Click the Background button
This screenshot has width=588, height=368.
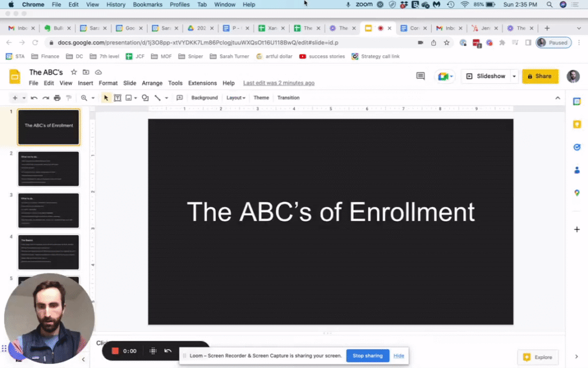[x=204, y=98]
